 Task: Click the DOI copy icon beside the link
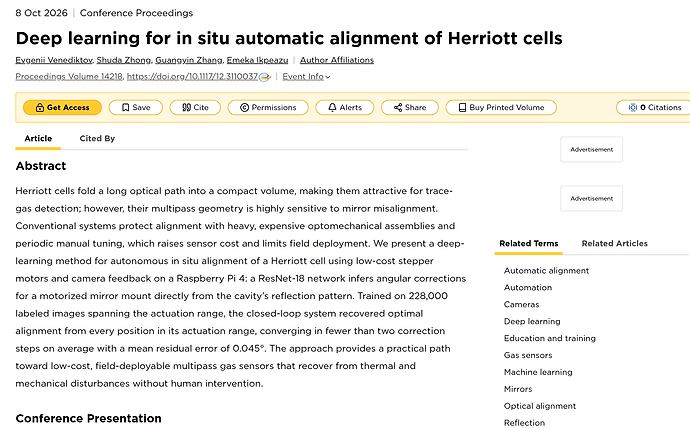click(264, 77)
